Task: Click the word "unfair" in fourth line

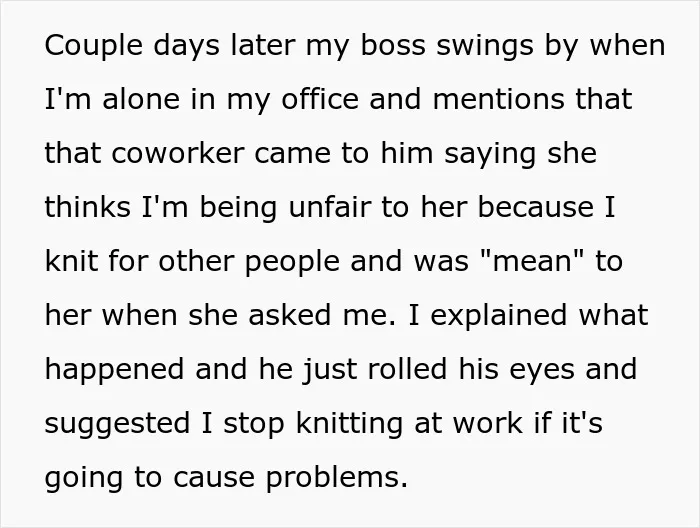Action: click(330, 207)
